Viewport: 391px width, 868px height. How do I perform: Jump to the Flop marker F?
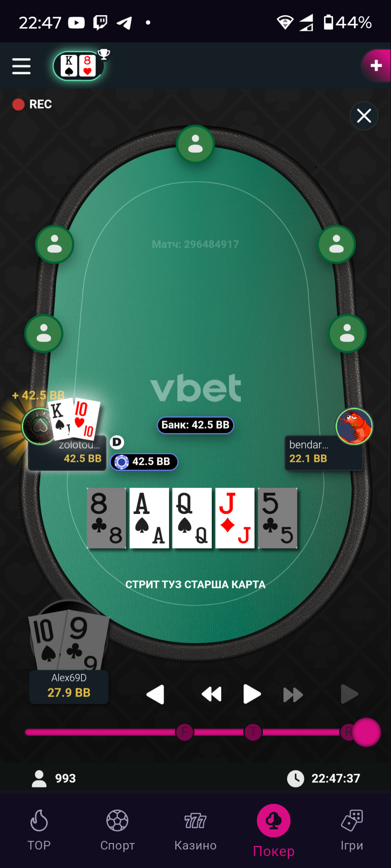click(185, 732)
